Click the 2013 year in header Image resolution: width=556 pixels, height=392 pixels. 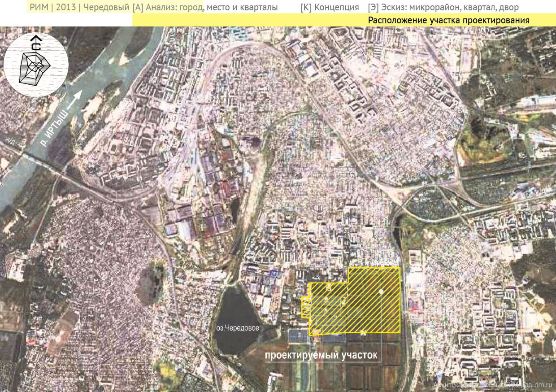[67, 8]
